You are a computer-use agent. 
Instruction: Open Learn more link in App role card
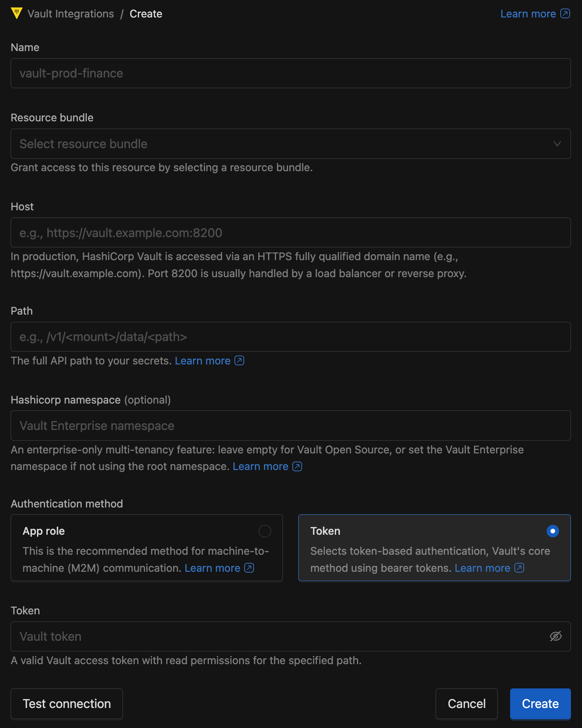pos(212,568)
